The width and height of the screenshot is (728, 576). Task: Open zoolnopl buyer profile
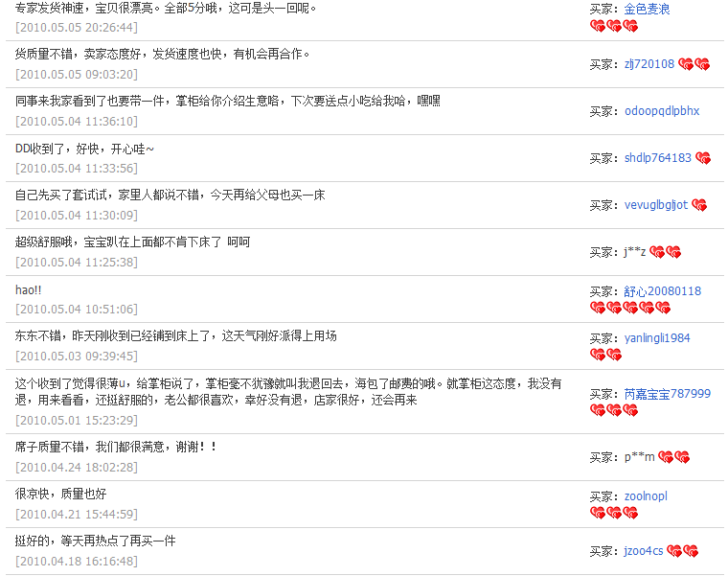[646, 496]
